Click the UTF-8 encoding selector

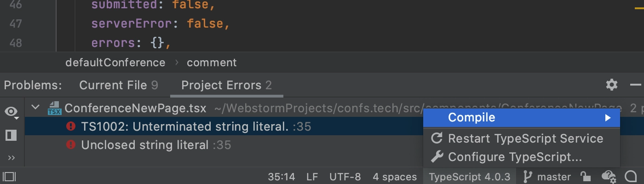click(345, 177)
